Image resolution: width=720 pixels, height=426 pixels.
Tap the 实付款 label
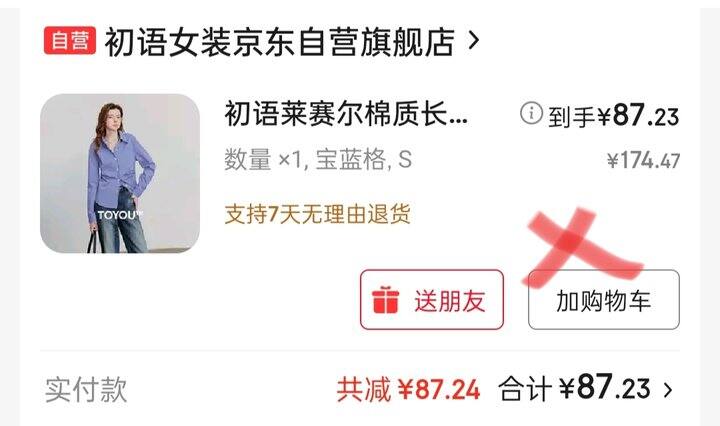[x=86, y=390]
